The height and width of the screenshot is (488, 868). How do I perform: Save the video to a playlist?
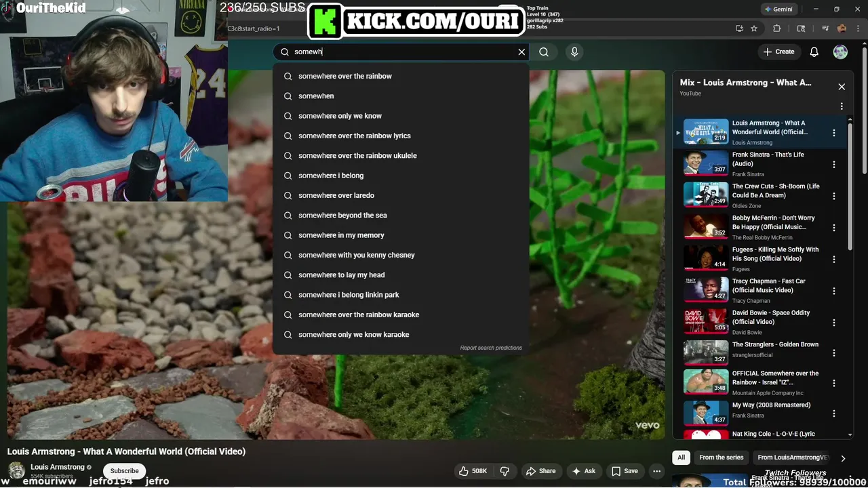click(625, 471)
